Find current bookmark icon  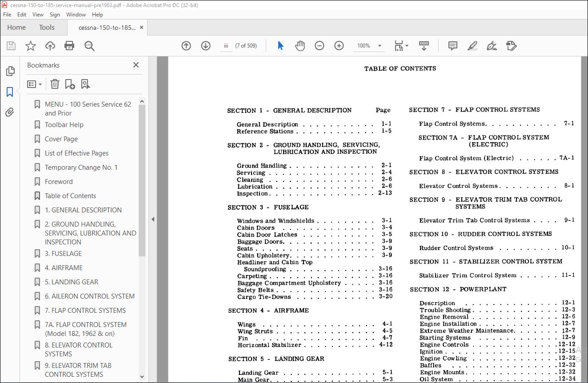point(85,84)
